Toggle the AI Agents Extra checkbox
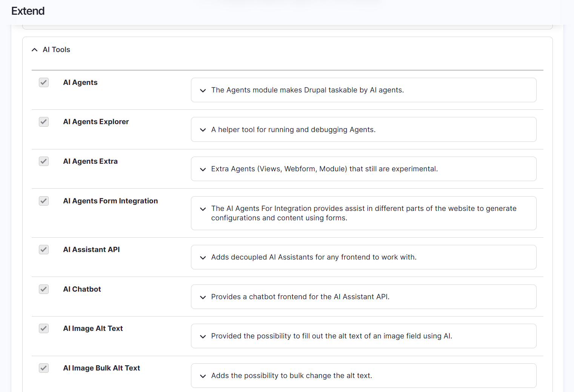Image resolution: width=574 pixels, height=392 pixels. pos(44,161)
